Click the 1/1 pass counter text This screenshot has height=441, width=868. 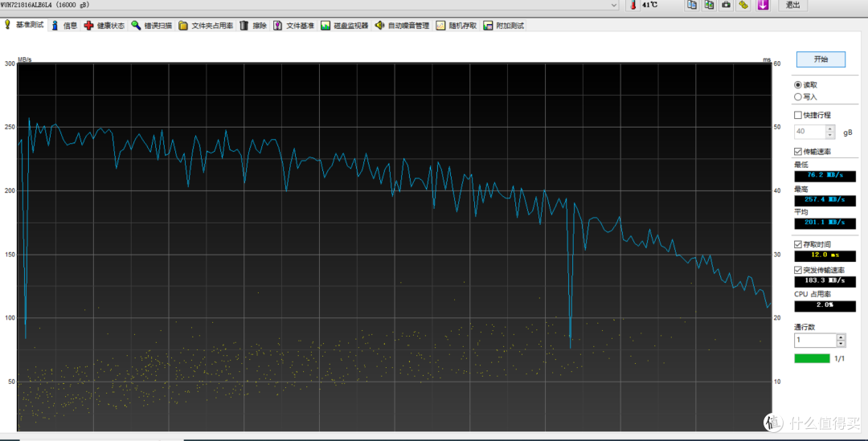click(839, 358)
